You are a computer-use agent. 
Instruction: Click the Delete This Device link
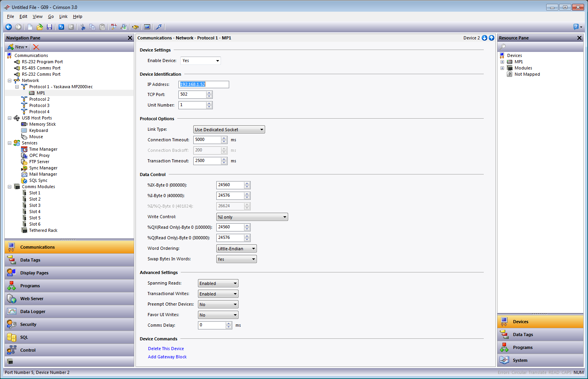[166, 349]
